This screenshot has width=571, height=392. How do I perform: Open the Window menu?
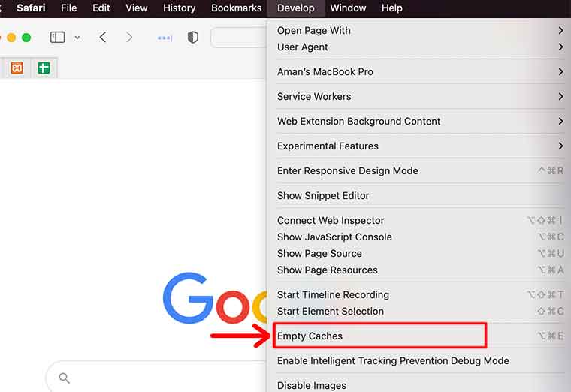pyautogui.click(x=348, y=8)
